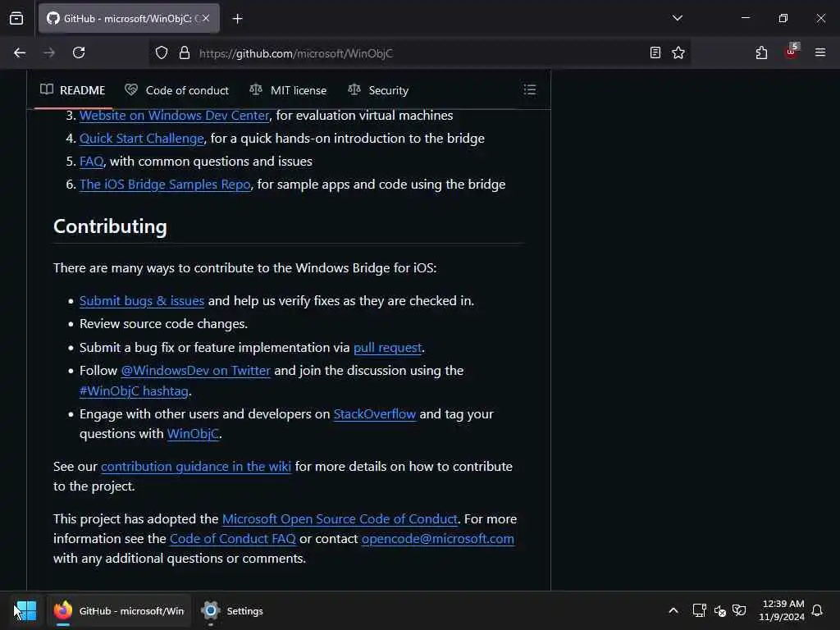The image size is (840, 630).
Task: Click the Contributing heading
Action: 111,226
